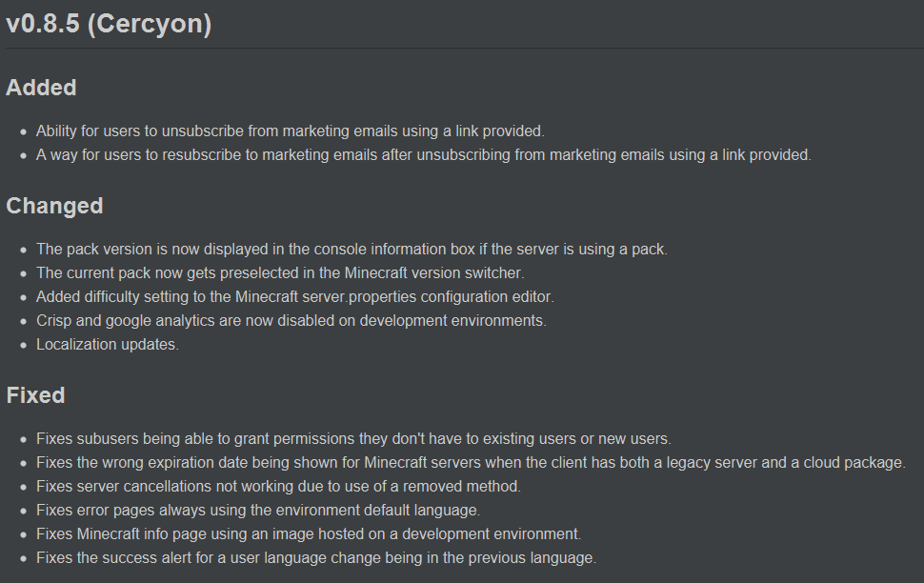Click the resubscribe to marketing emails entry
Image resolution: width=924 pixels, height=583 pixels.
tap(423, 154)
